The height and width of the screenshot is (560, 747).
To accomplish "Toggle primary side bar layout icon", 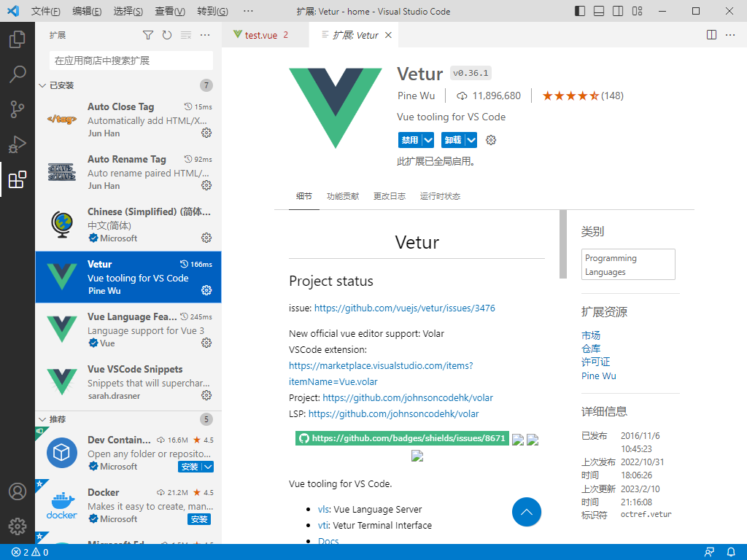I will pos(580,11).
